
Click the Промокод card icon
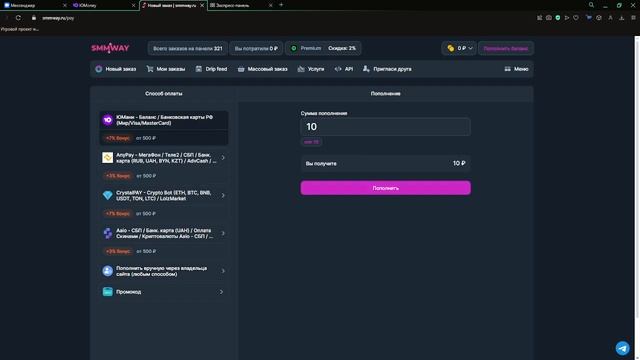[107, 292]
